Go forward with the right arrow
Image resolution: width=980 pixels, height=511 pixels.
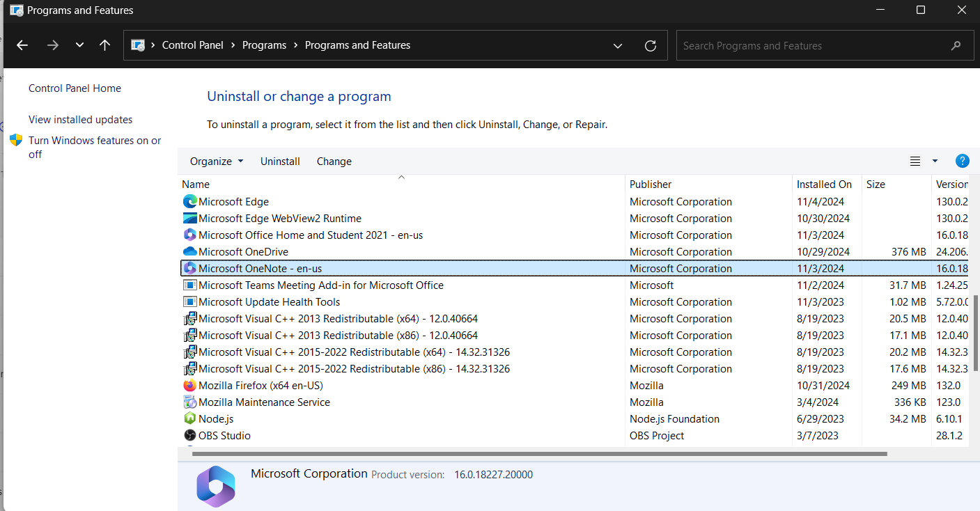(53, 45)
